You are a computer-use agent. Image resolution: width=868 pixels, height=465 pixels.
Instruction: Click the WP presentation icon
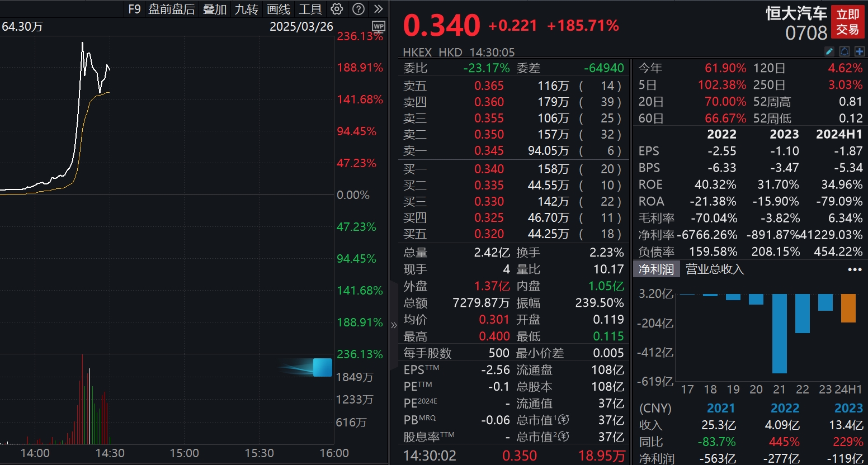(x=379, y=26)
